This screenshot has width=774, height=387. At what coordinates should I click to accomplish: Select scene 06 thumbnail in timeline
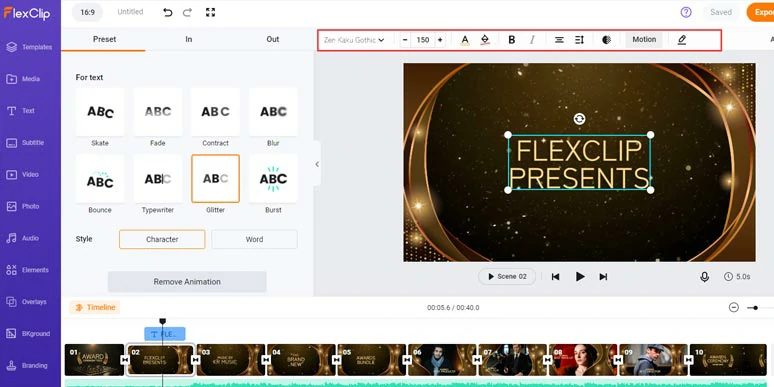pyautogui.click(x=442, y=360)
